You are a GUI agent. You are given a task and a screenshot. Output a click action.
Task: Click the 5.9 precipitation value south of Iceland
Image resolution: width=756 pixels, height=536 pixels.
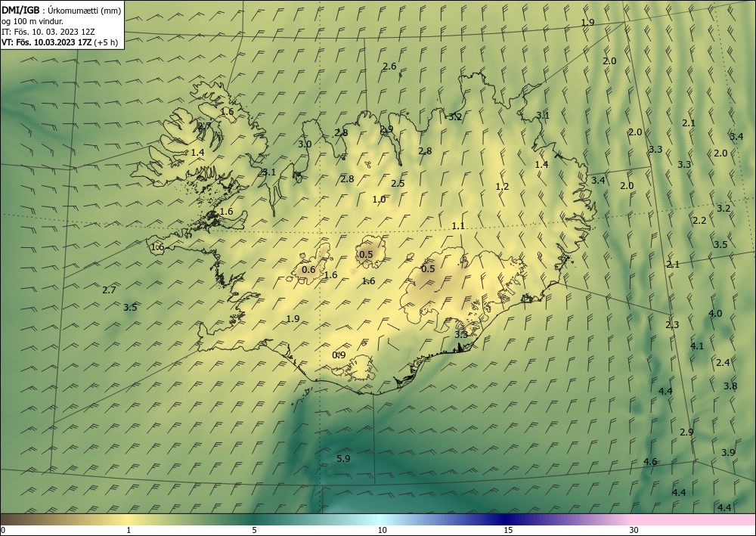coord(343,458)
